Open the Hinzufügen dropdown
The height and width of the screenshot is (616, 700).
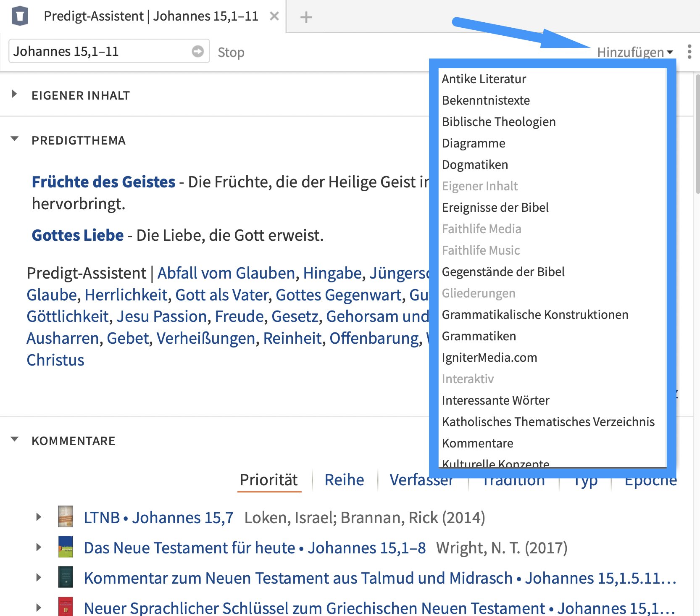(635, 52)
